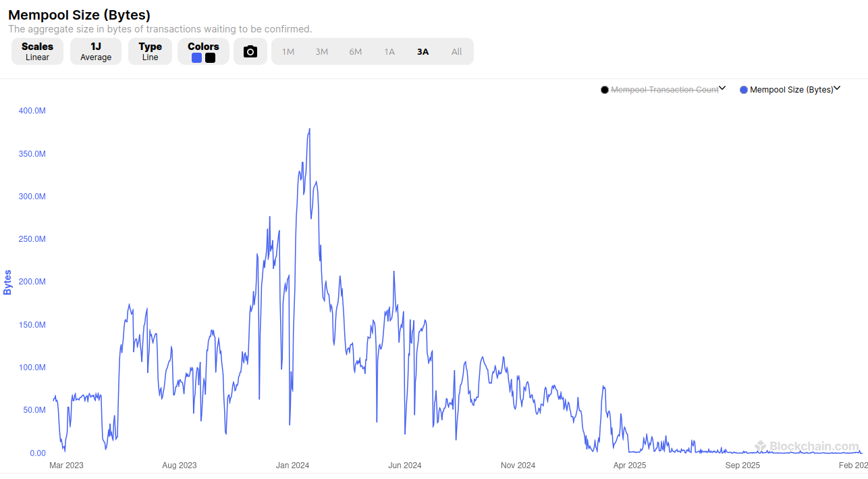Select the 1M time range

pyautogui.click(x=288, y=52)
